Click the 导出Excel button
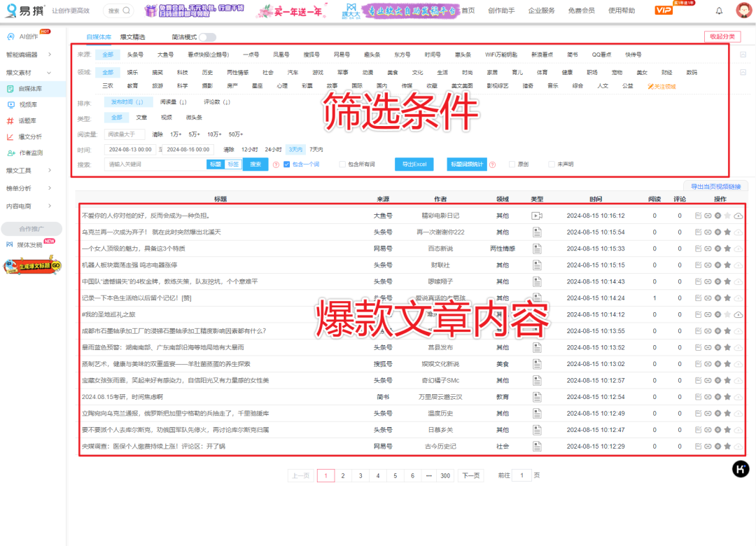Viewport: 756px width, 546px height. [415, 165]
